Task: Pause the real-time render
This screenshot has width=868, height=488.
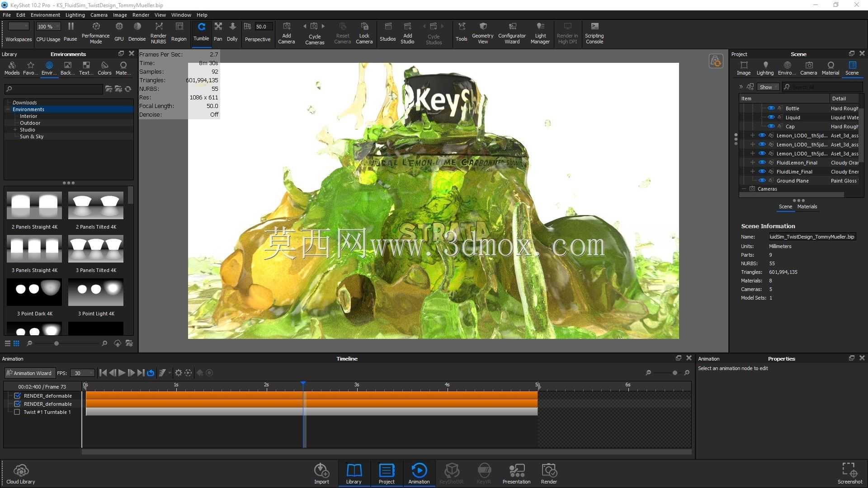Action: (x=70, y=32)
